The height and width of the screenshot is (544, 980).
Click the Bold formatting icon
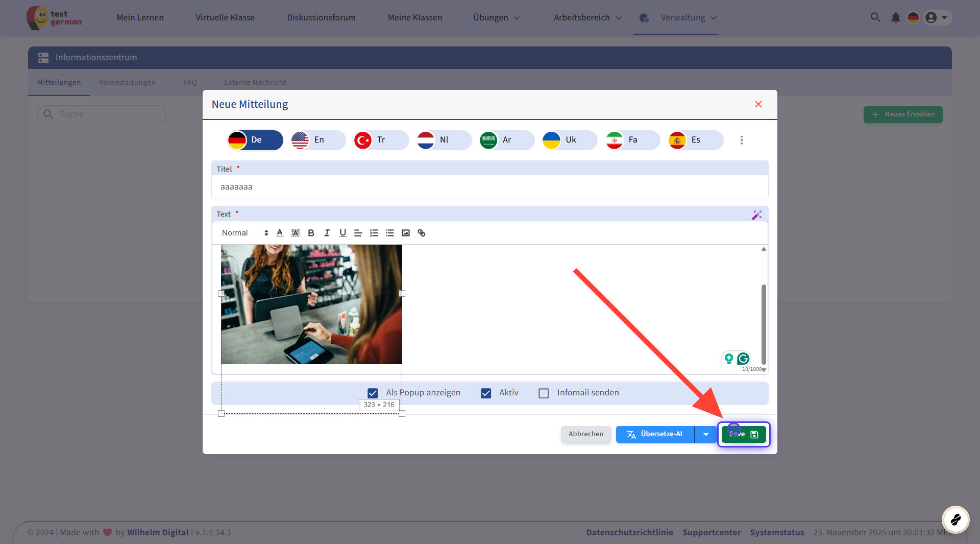(311, 233)
